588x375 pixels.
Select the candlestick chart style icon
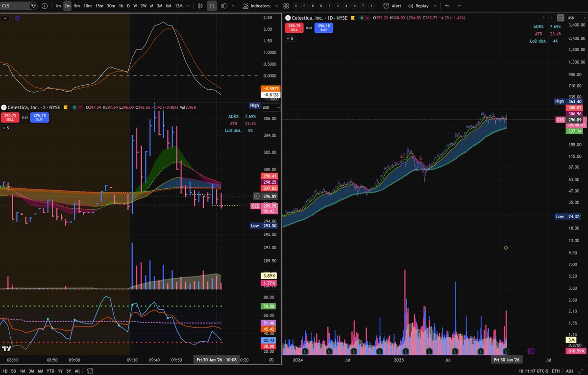point(200,6)
